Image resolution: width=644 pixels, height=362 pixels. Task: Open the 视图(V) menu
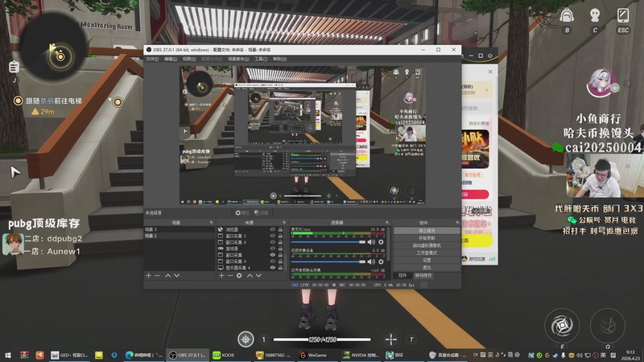click(189, 59)
